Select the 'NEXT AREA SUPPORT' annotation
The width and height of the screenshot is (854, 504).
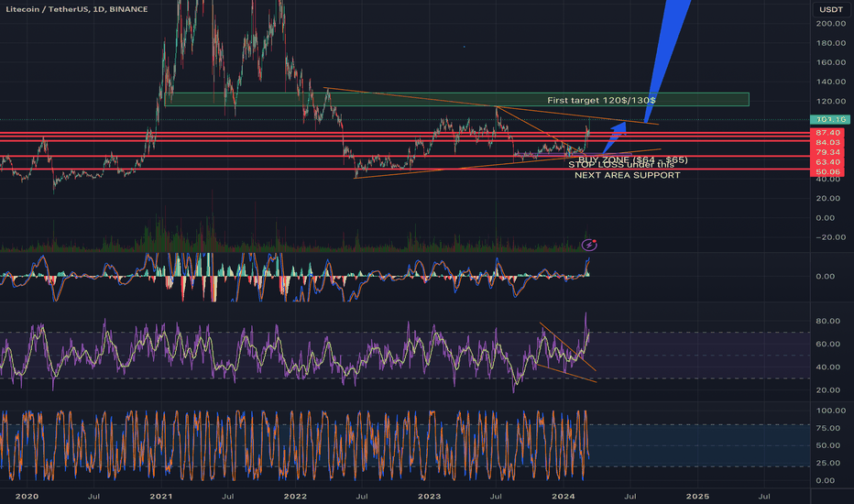point(628,175)
